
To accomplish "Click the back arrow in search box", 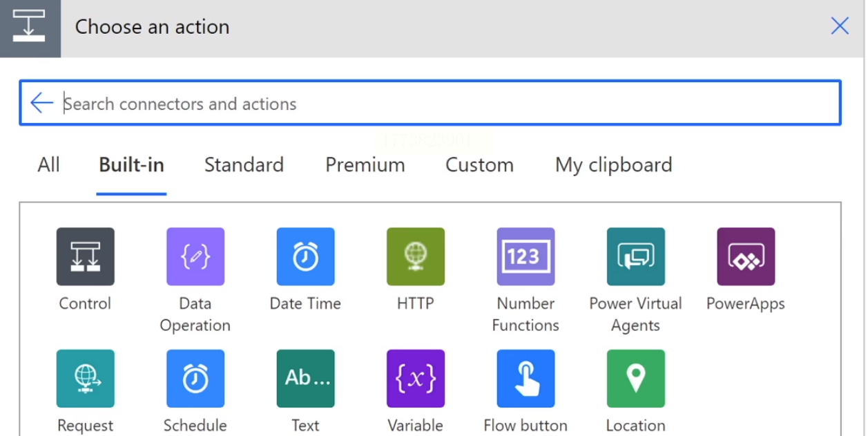I will click(41, 104).
